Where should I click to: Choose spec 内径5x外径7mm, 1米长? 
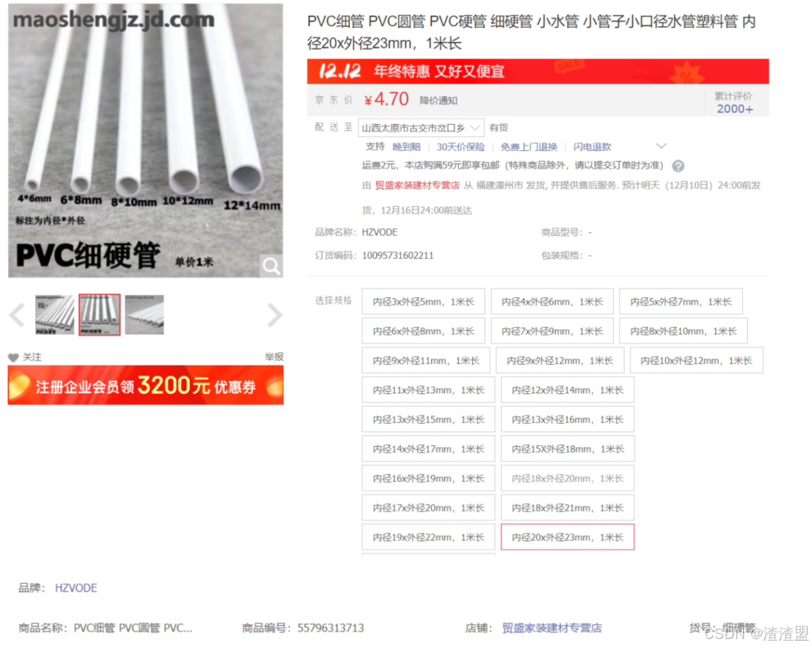681,301
